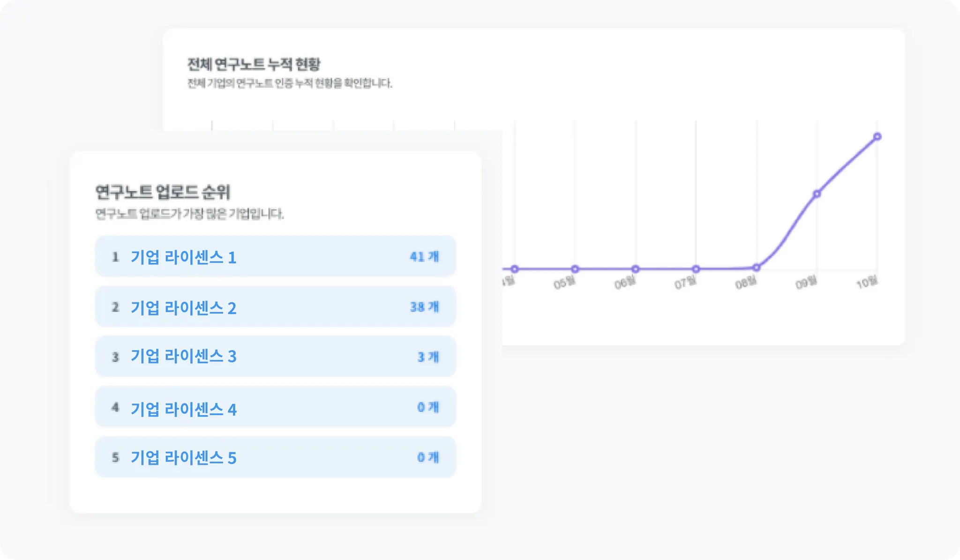Click the 전체 연구노트 누적 현황 heading
Screen dimensions: 960x560
tap(254, 64)
